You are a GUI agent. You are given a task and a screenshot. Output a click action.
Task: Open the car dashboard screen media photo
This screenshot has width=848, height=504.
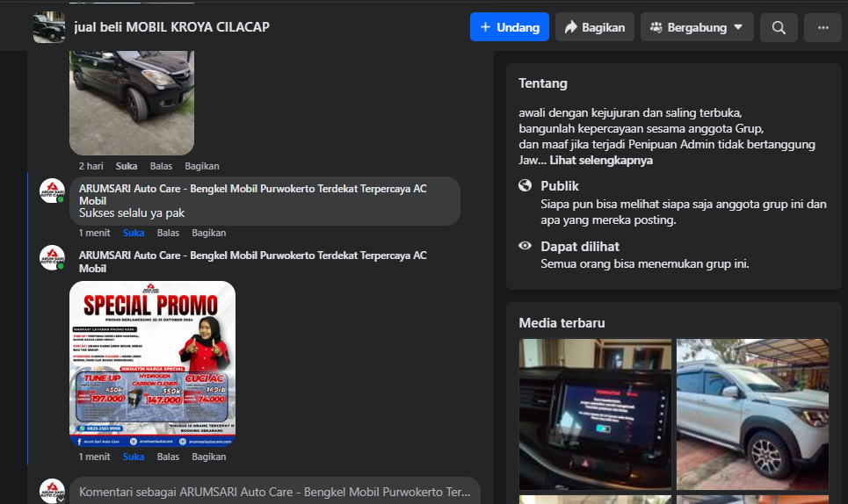pyautogui.click(x=595, y=414)
